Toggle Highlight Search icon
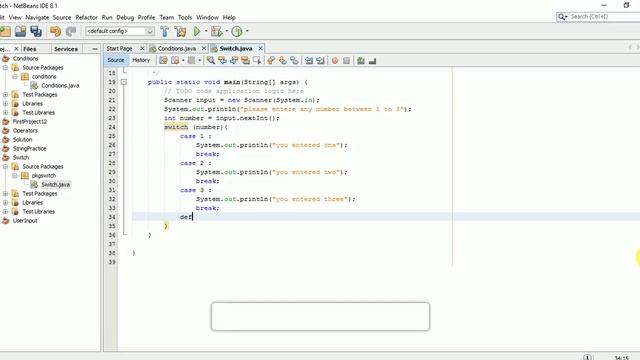This screenshot has height=360, width=640. pyautogui.click(x=245, y=61)
